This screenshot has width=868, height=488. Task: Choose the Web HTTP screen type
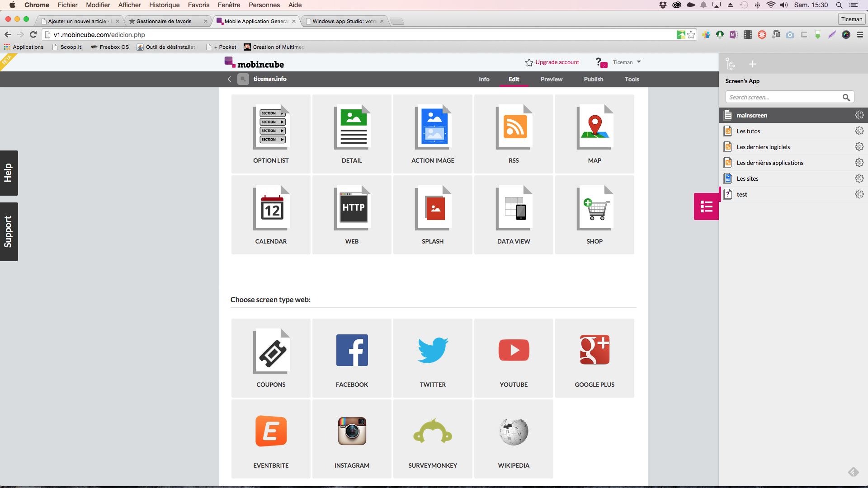(x=352, y=215)
